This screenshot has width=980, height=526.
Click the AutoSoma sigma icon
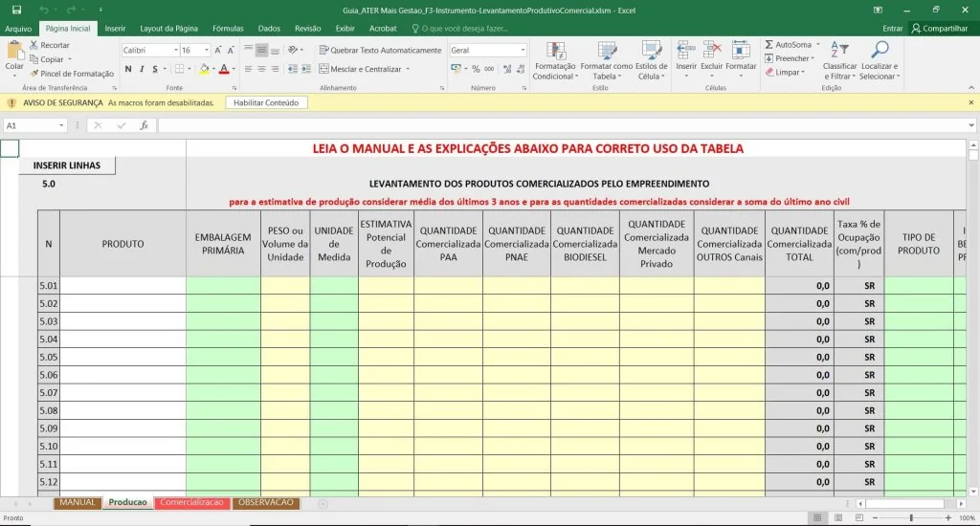click(x=769, y=45)
